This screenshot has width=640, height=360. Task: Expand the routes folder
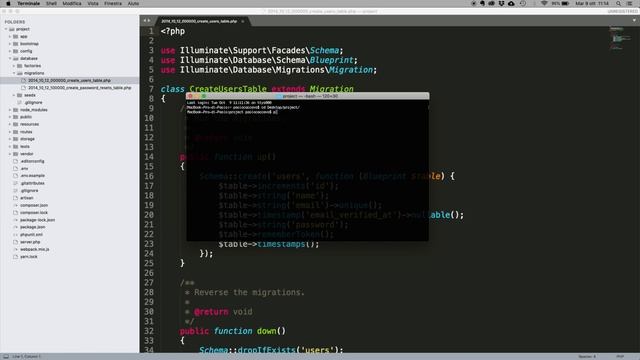coord(10,132)
